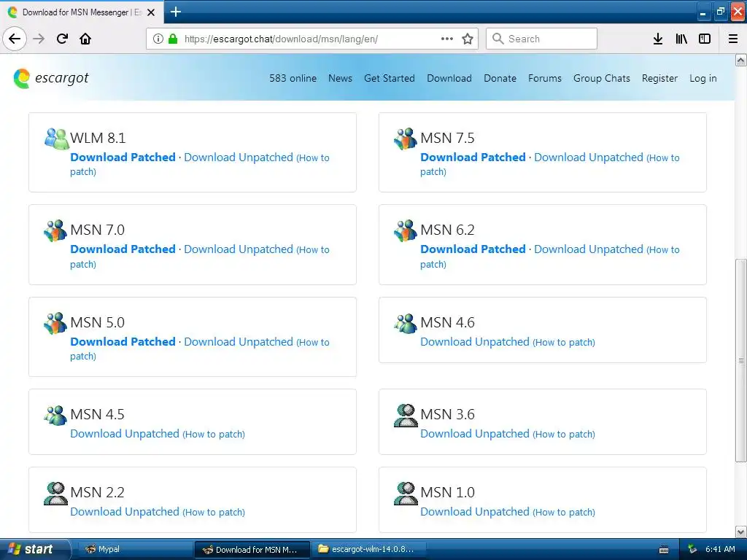This screenshot has height=560, width=747.
Task: Open the Download navigation item
Action: click(449, 78)
